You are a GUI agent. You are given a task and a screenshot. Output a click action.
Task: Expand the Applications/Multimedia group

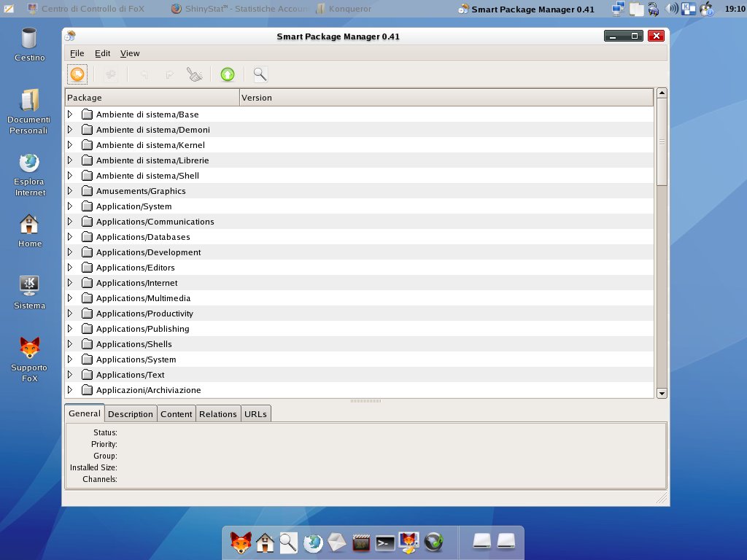(70, 298)
